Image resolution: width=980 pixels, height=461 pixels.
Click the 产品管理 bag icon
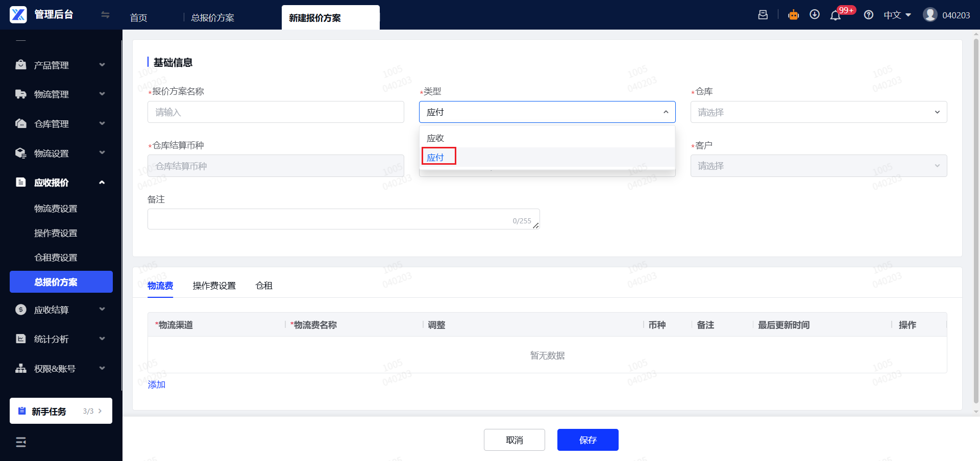[x=21, y=65]
